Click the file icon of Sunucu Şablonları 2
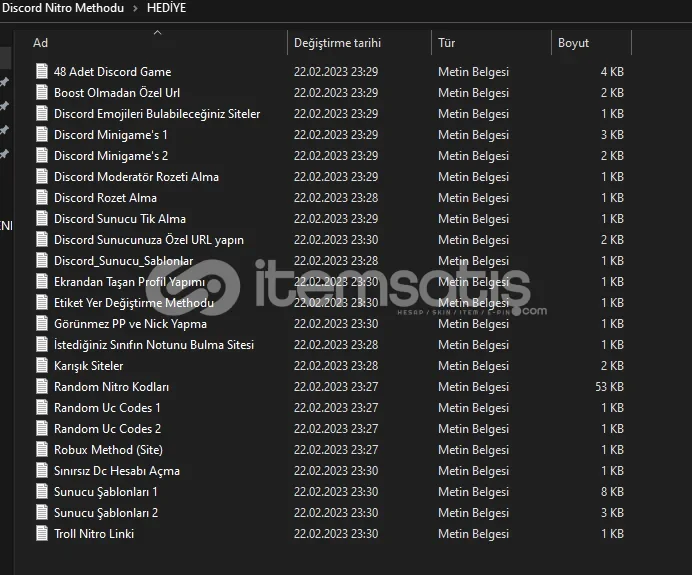692x575 pixels. point(42,513)
